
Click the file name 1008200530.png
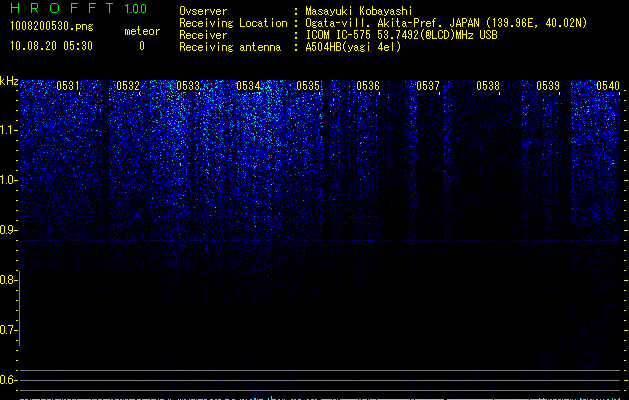click(x=52, y=27)
